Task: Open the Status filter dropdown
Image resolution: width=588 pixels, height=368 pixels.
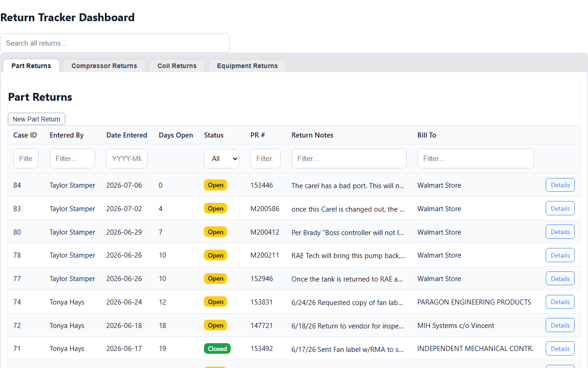Action: [x=221, y=159]
